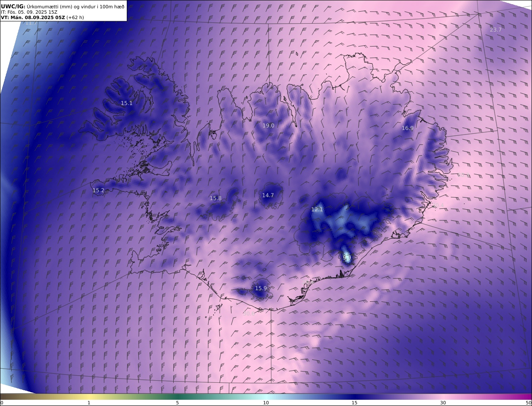Select the valid time 'VT: Mán. 08.09.2025 05Z'
The height and width of the screenshot is (406, 532).
[33, 17]
